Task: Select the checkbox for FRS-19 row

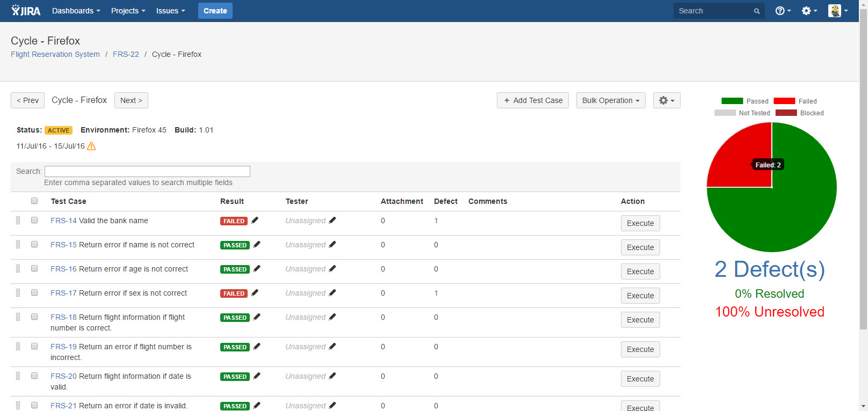Action: point(34,346)
